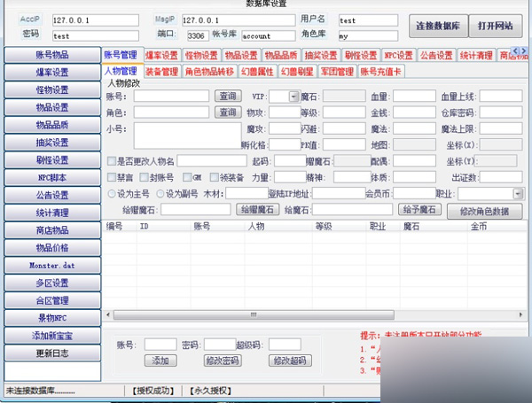Toggle the 禁言 checkbox

click(111, 177)
